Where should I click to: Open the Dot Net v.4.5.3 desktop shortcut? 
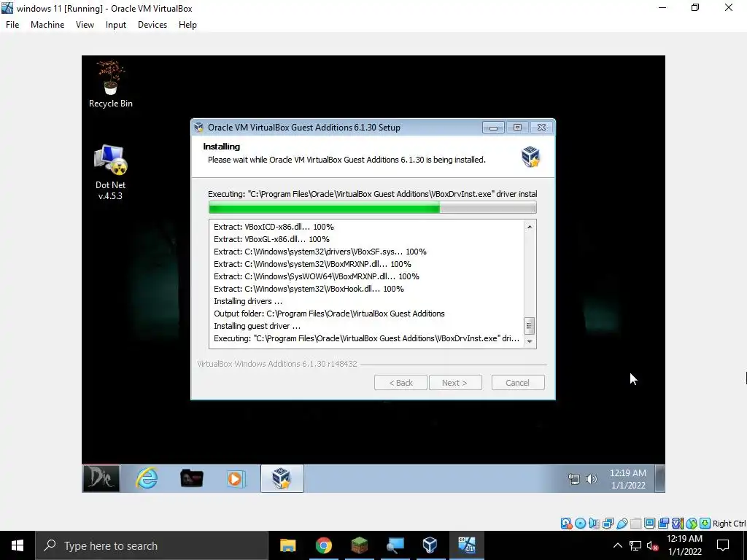pos(110,172)
